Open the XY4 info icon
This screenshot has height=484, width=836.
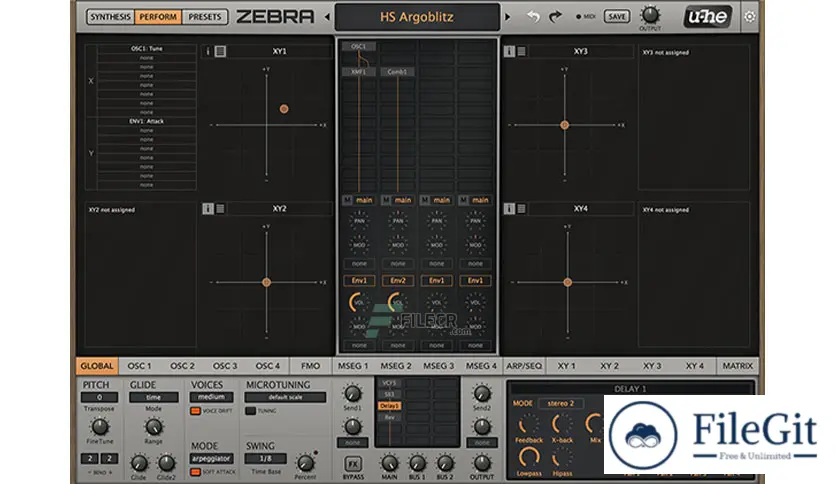[509, 208]
